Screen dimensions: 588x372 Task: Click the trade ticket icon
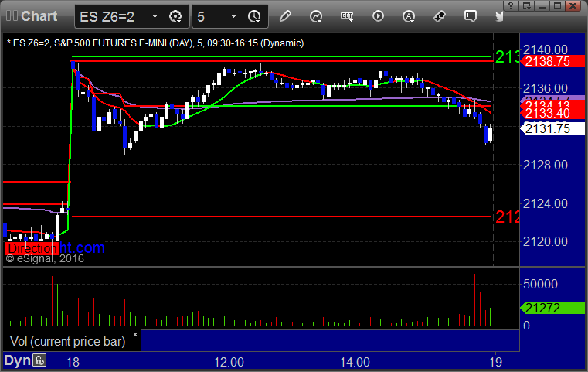(x=440, y=16)
